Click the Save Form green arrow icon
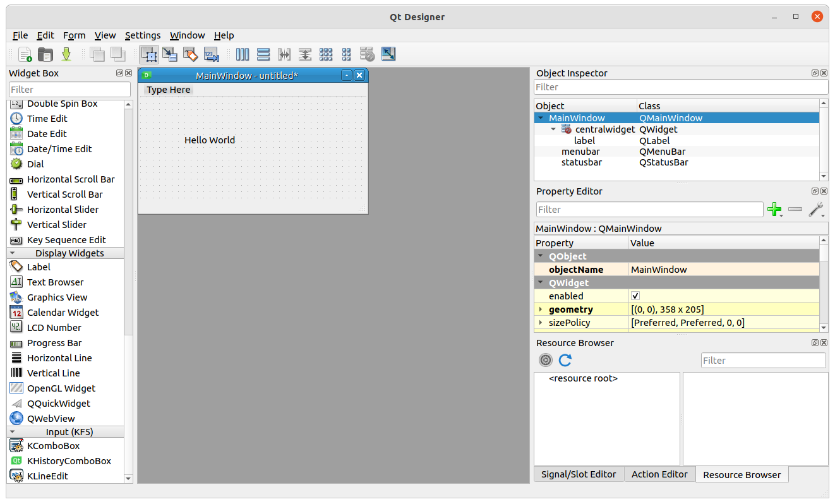The width and height of the screenshot is (835, 504). (x=66, y=54)
